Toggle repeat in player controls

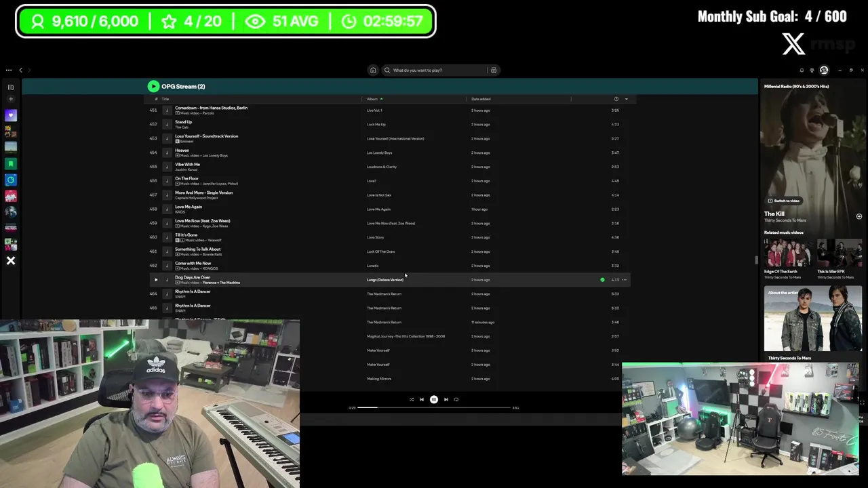point(456,399)
